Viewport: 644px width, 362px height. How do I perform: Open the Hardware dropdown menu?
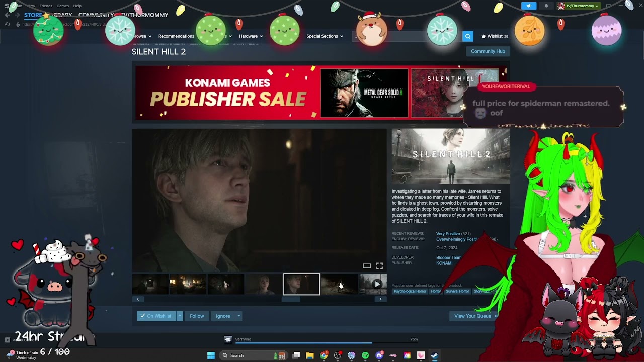click(x=251, y=36)
